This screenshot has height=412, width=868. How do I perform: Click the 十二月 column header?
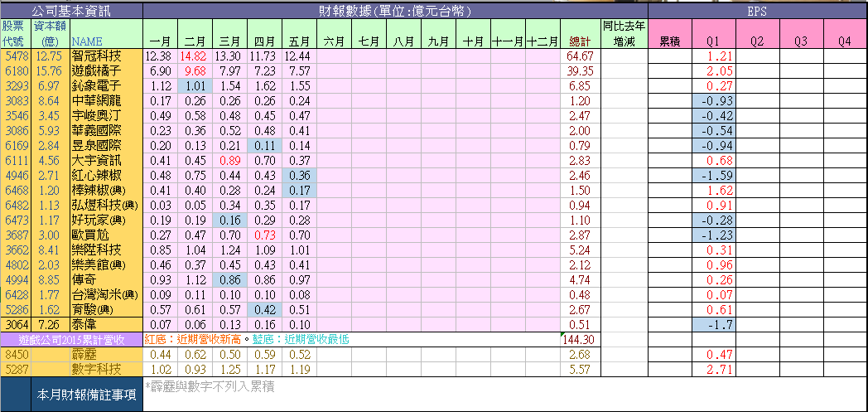click(x=543, y=33)
